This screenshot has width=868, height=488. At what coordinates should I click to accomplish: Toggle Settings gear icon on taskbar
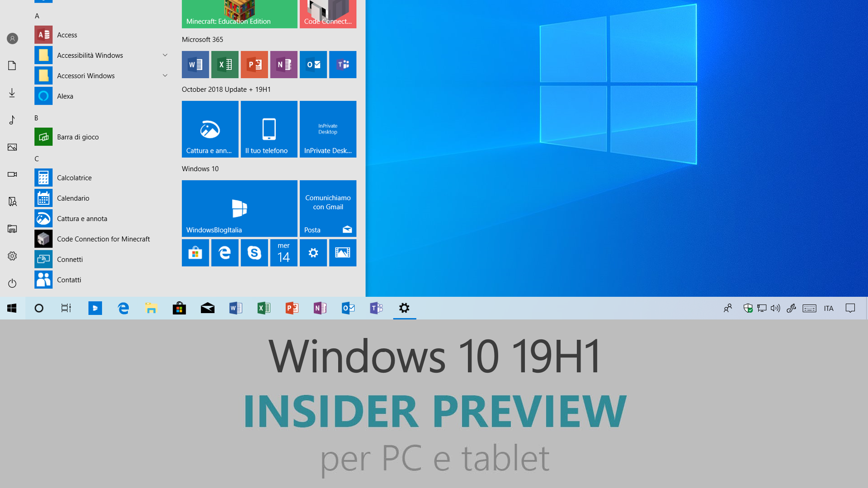coord(404,308)
